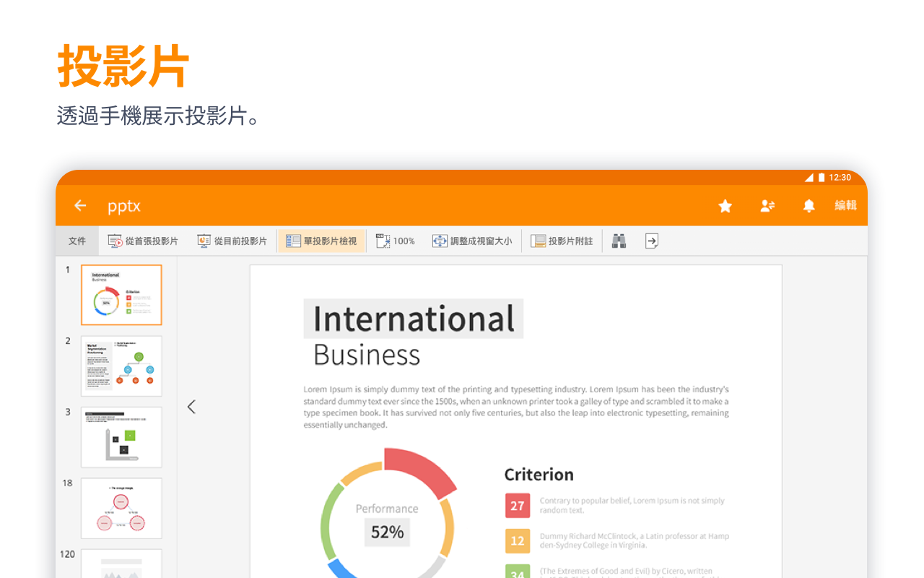Screen dimensions: 924x578
Task: Click the pptx file title
Action: tap(124, 207)
